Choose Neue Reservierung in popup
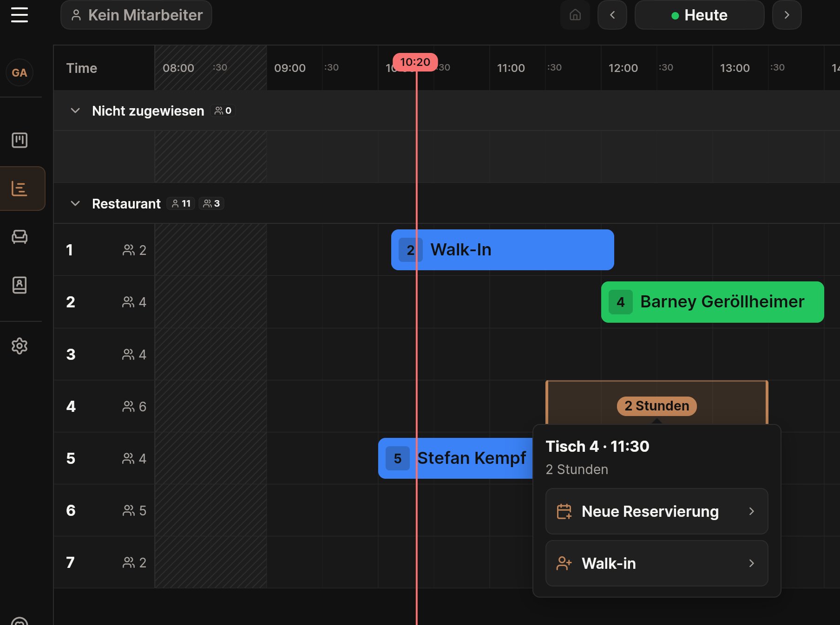840x625 pixels. pos(656,511)
